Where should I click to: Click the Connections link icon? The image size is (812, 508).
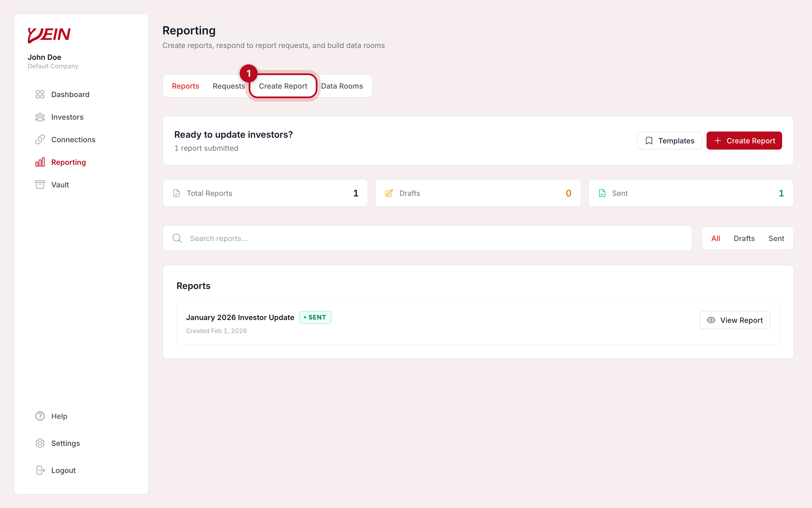point(40,139)
